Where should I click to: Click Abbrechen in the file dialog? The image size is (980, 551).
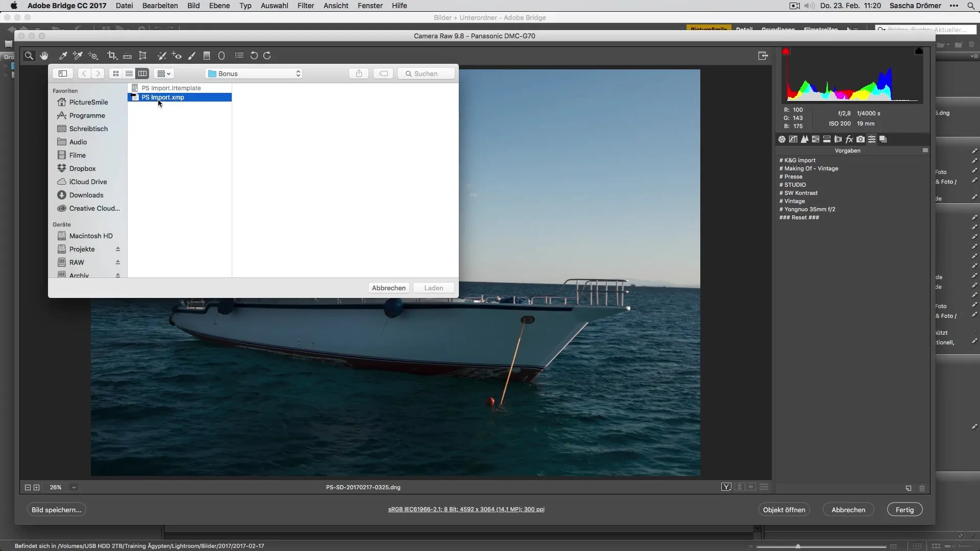388,288
